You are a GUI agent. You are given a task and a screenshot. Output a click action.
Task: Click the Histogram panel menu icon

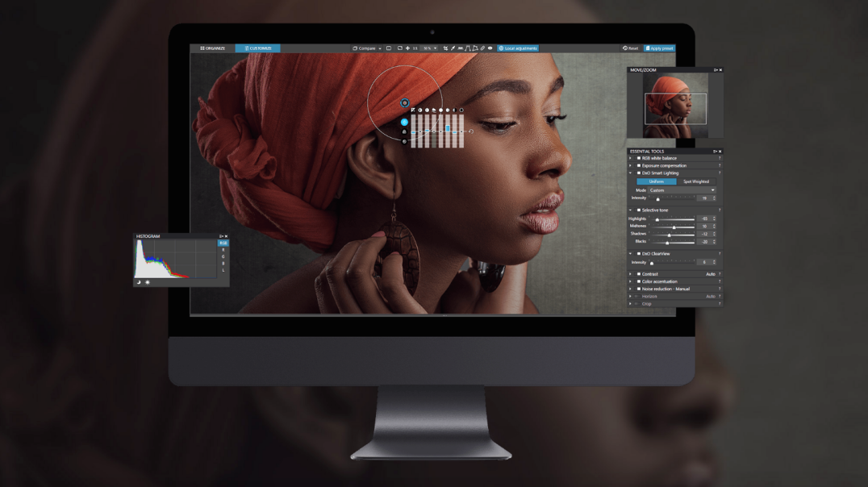(221, 236)
